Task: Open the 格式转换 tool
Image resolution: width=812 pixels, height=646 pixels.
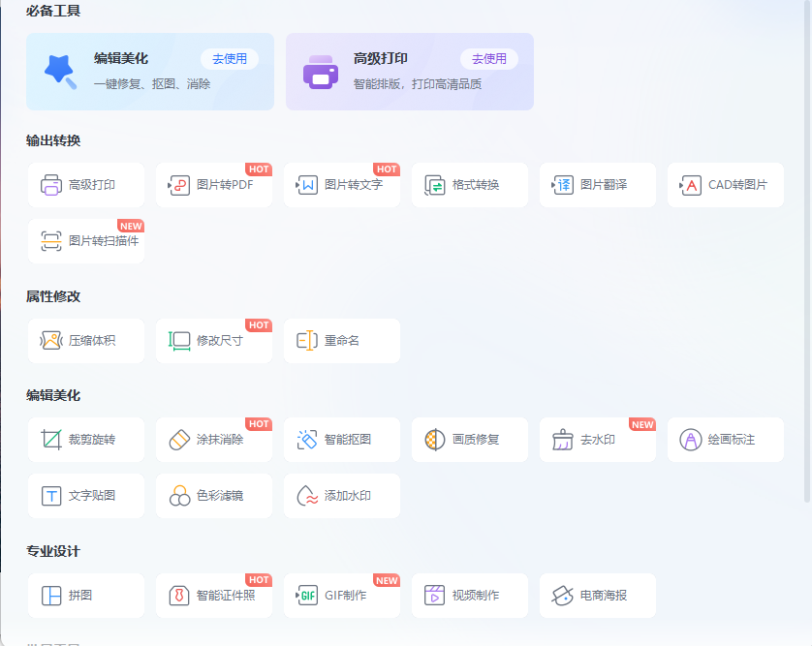Action: click(469, 184)
